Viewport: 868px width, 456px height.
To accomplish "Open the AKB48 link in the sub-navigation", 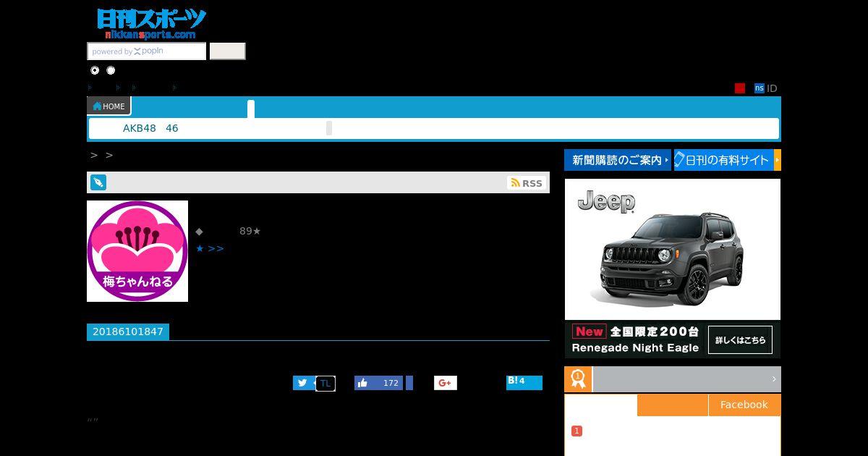I will (140, 128).
